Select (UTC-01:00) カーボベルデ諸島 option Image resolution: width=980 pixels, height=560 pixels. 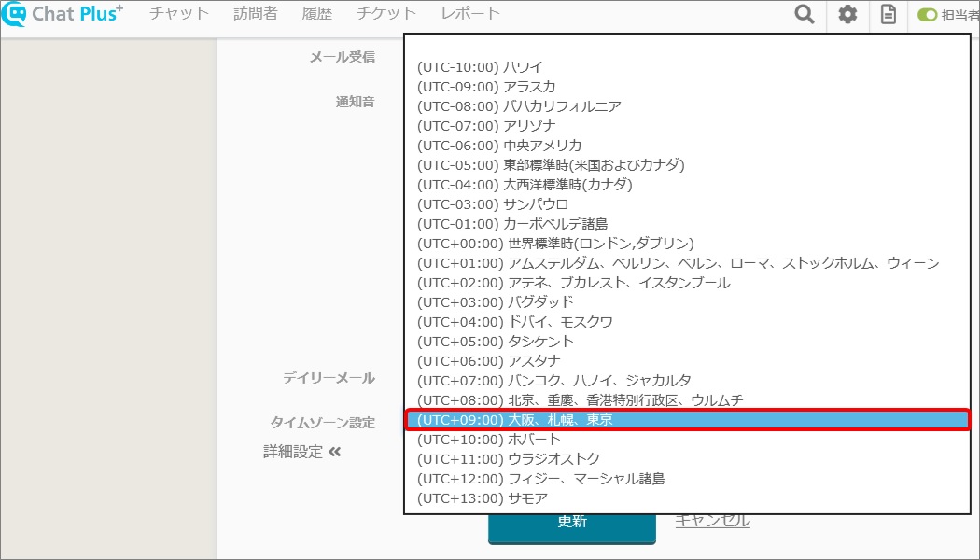tap(687, 224)
